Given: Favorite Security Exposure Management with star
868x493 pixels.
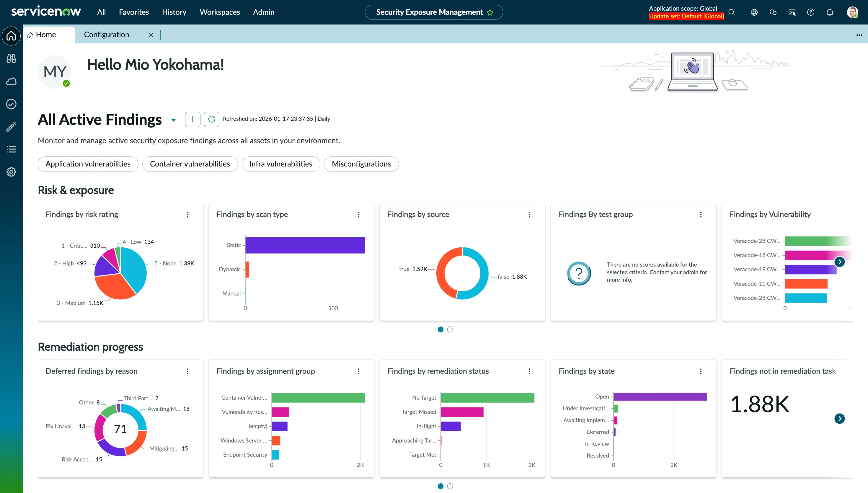Looking at the screenshot, I should tap(490, 12).
